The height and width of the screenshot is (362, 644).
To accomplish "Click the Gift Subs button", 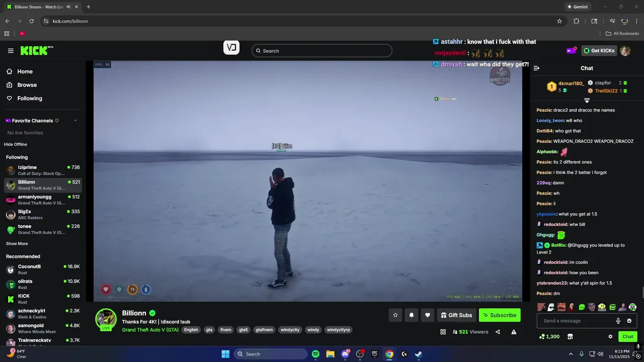I will click(x=456, y=315).
